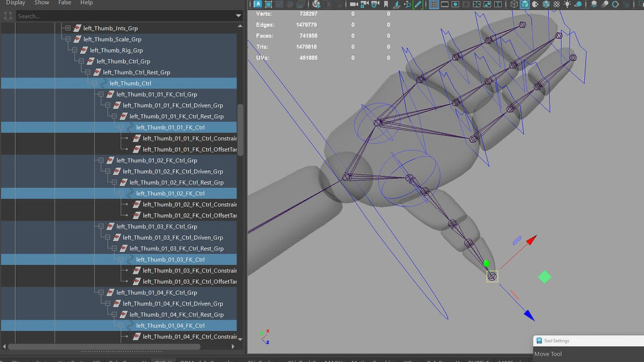Enable the textured checker sphere icon

coord(557,4)
